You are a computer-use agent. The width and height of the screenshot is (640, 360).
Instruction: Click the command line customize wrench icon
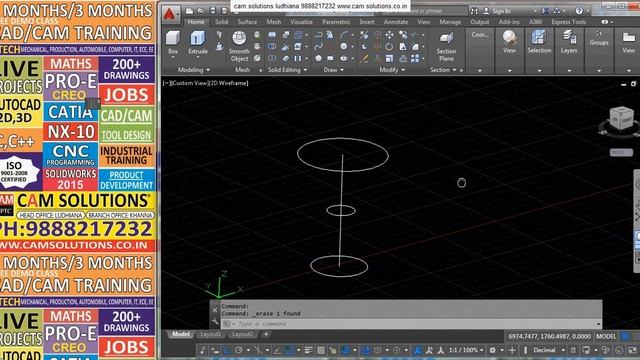[x=215, y=322]
